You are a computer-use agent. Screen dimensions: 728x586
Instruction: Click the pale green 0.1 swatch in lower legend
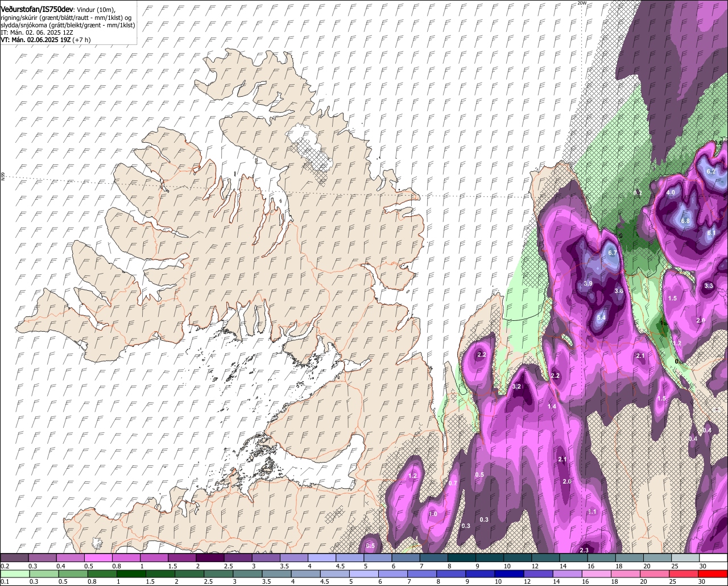click(15, 573)
